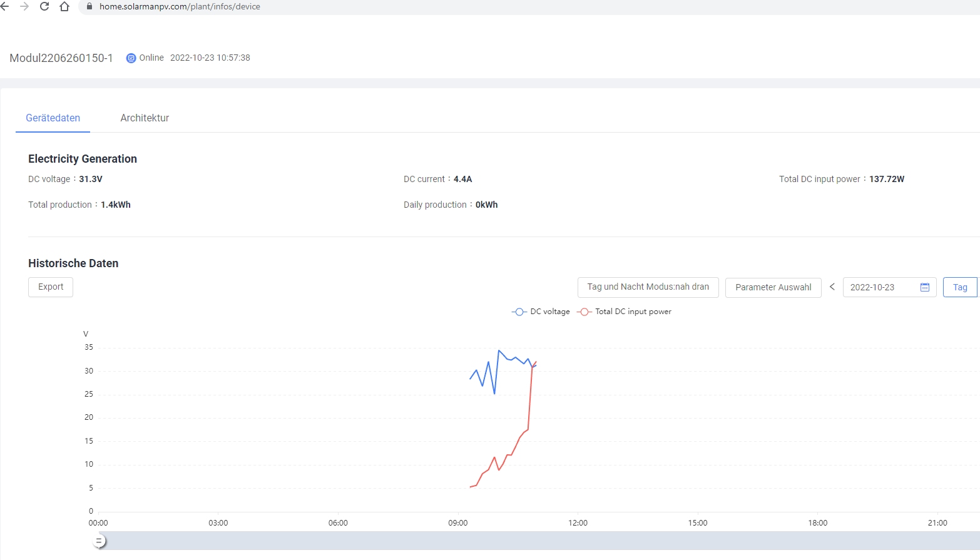Toggle Total DC input power legend
The height and width of the screenshot is (560, 980).
(625, 312)
